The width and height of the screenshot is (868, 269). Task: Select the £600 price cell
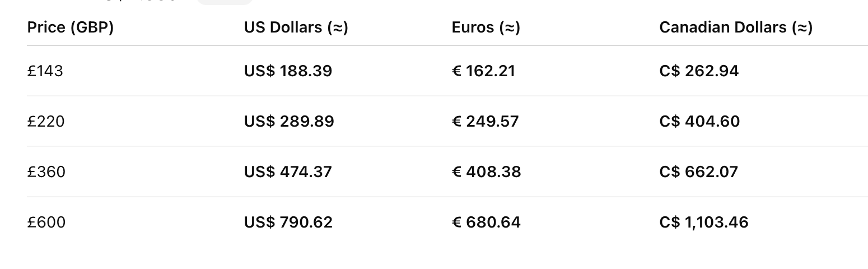pos(46,222)
